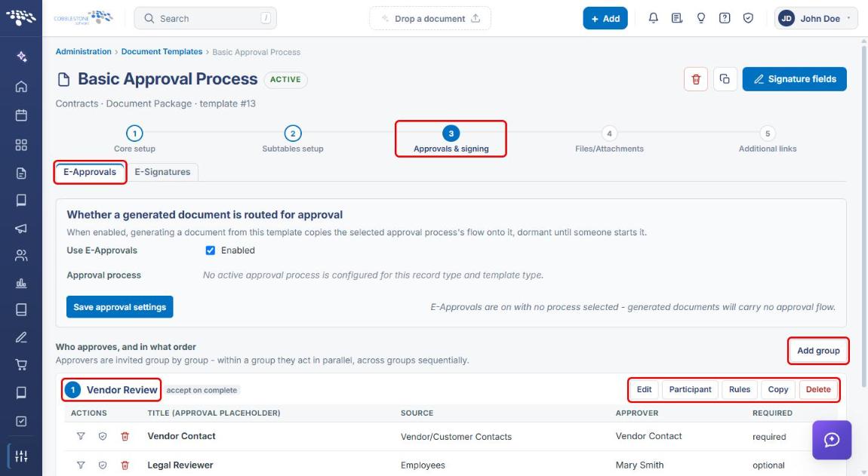Click the Drop a document upload area

pyautogui.click(x=430, y=18)
